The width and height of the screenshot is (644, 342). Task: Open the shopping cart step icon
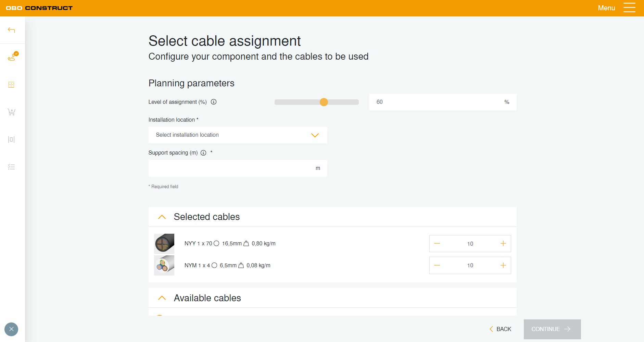click(11, 112)
